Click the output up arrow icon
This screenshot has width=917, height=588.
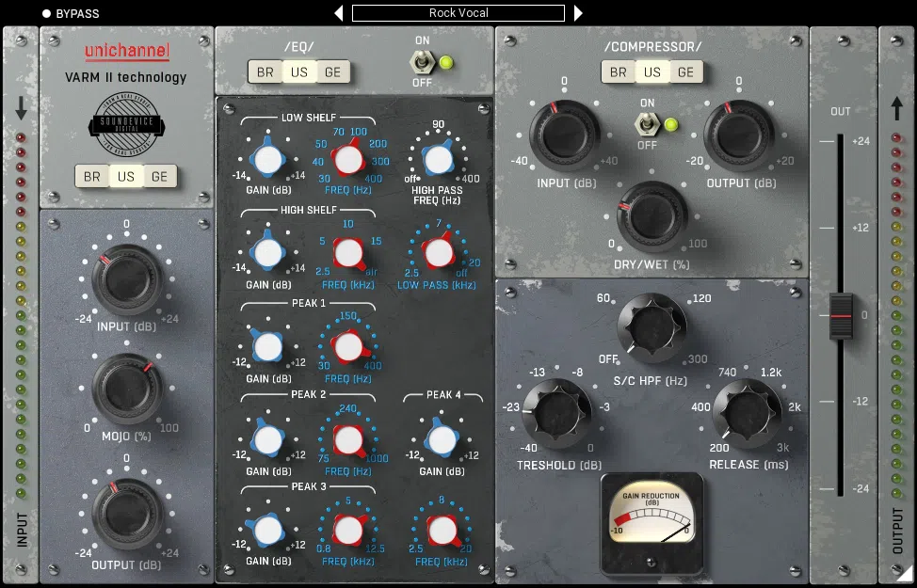(896, 109)
